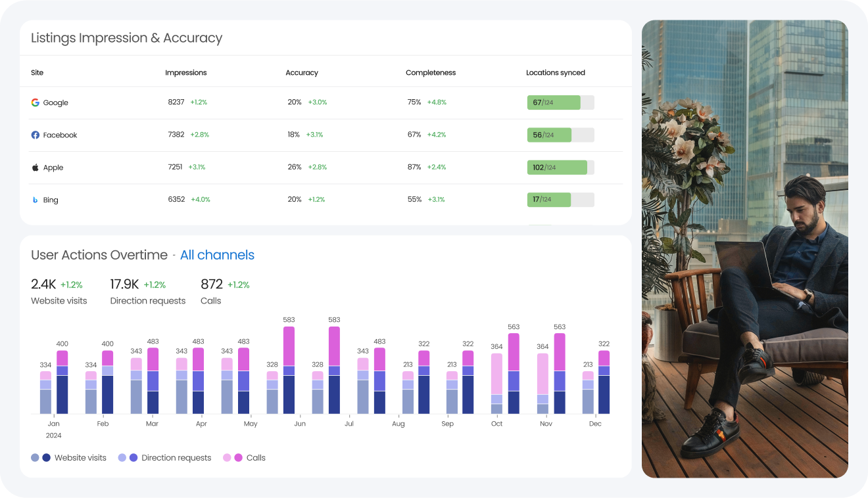The width and height of the screenshot is (868, 498).
Task: Click the Locations synced column header
Action: pyautogui.click(x=555, y=73)
